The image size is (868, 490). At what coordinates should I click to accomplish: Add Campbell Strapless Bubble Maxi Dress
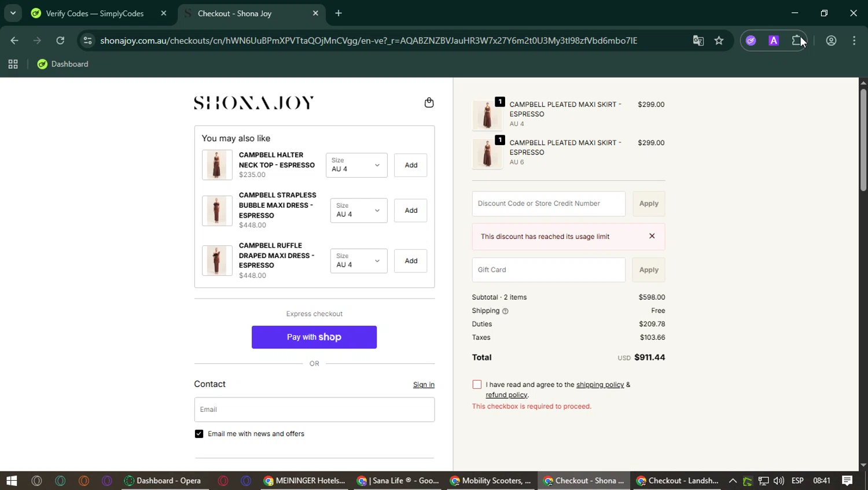point(411,211)
